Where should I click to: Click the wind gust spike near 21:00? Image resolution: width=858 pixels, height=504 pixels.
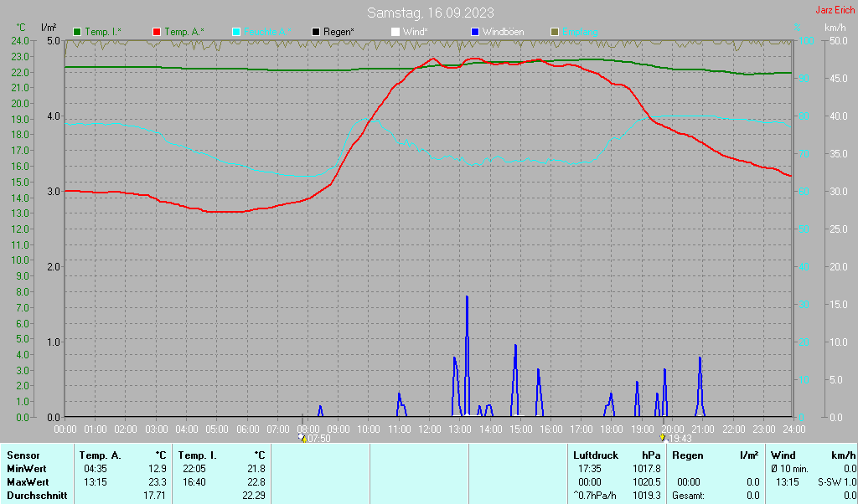click(x=700, y=385)
